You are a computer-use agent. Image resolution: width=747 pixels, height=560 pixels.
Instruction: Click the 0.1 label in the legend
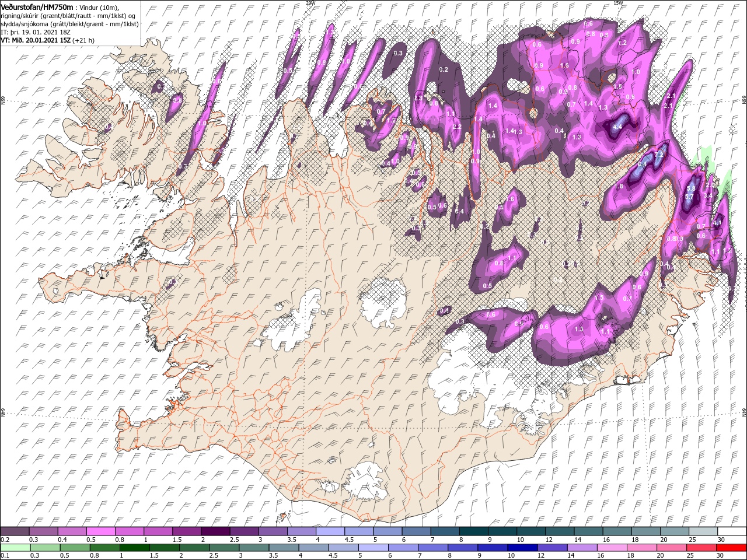tap(4, 556)
